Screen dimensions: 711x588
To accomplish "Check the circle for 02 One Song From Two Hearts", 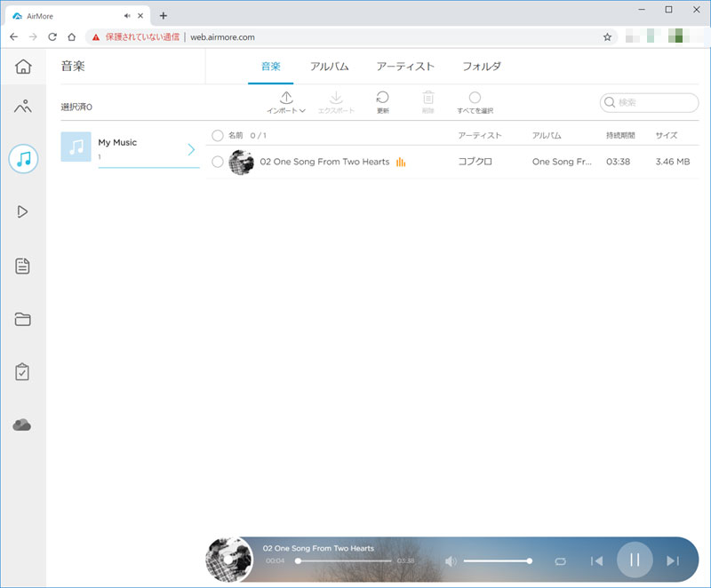I will coord(218,162).
